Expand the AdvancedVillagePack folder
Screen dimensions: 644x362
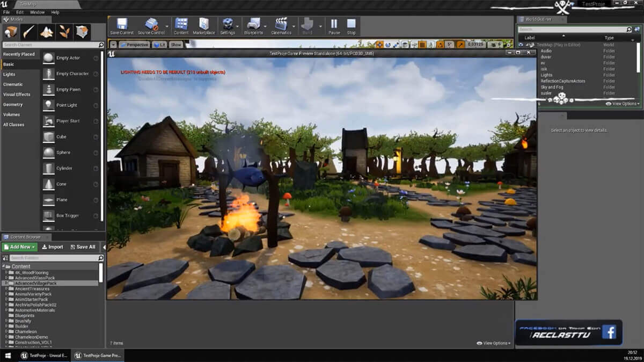tap(6, 283)
